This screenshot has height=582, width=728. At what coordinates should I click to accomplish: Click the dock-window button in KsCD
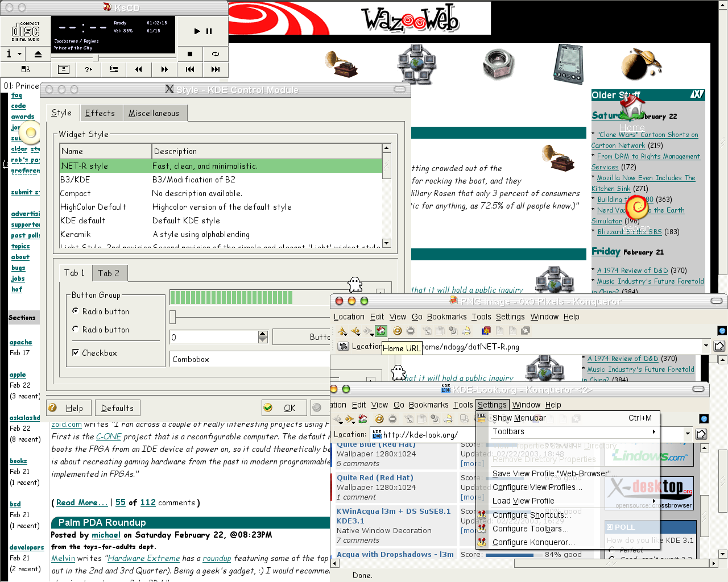coord(64,69)
